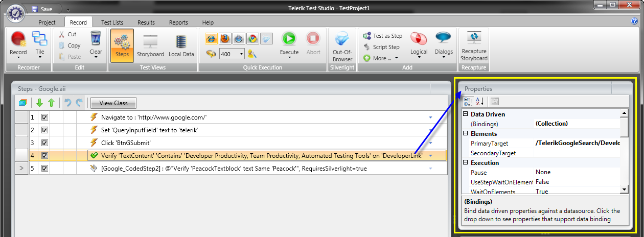Add a Script Step
Screen dimensions: 644x237
(382, 47)
